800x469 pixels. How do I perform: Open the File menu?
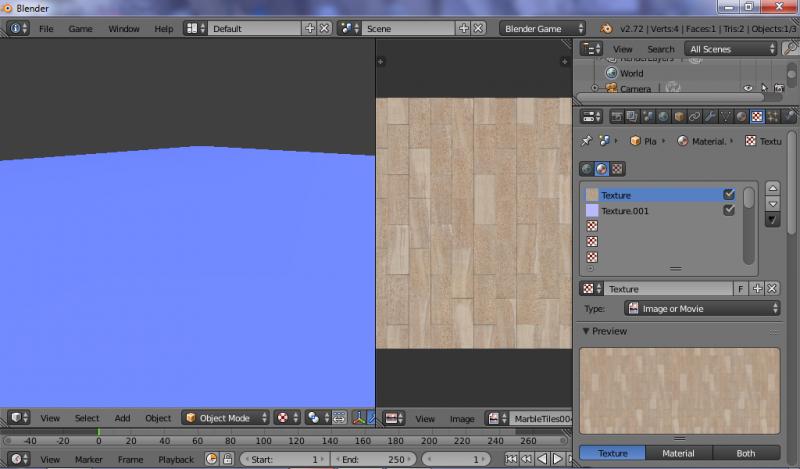(x=46, y=28)
